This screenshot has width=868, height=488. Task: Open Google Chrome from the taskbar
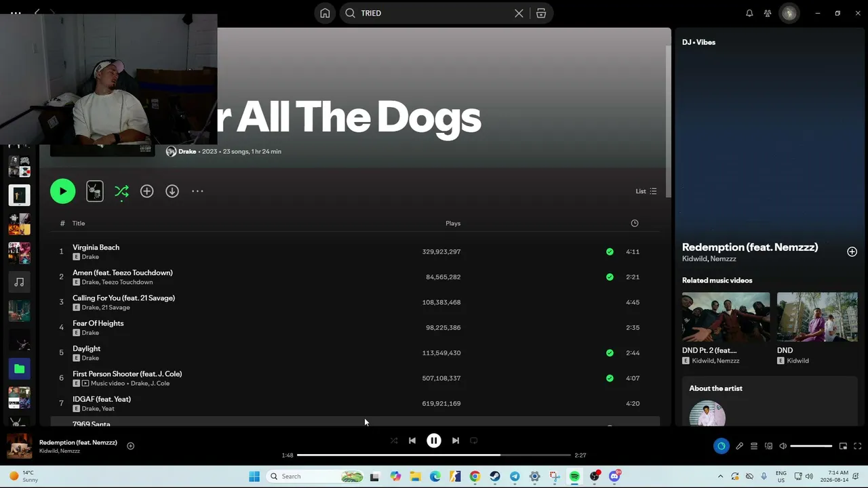[475, 476]
